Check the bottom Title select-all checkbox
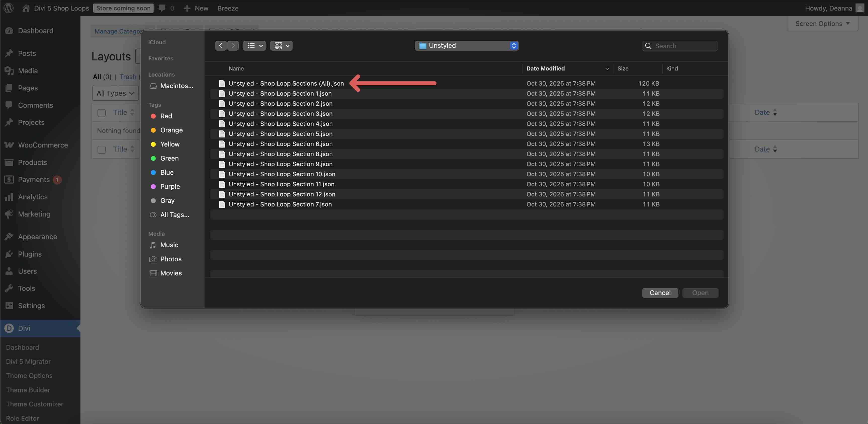The width and height of the screenshot is (868, 424). (x=101, y=149)
